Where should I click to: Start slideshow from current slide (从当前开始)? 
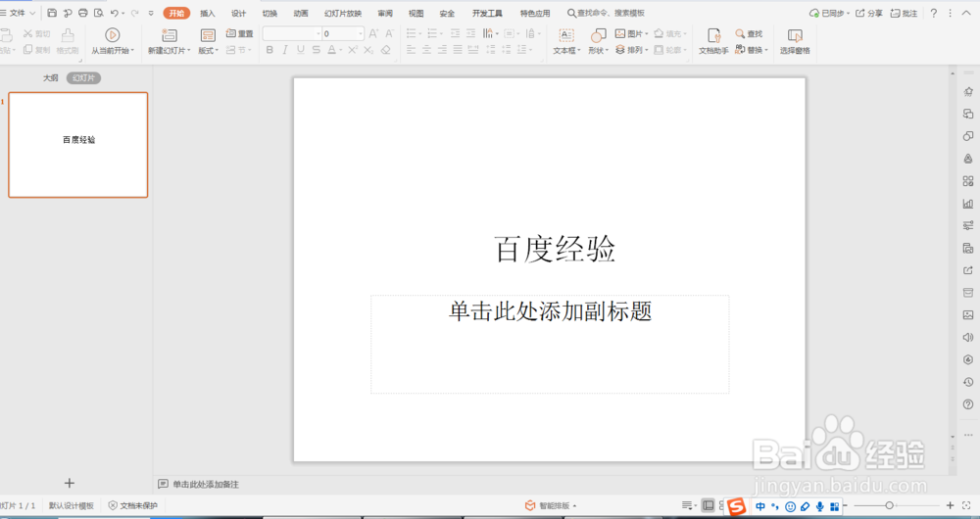click(113, 41)
